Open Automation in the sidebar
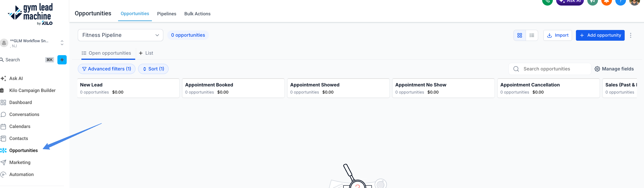Viewport: 644px width, 188px height. point(21,174)
